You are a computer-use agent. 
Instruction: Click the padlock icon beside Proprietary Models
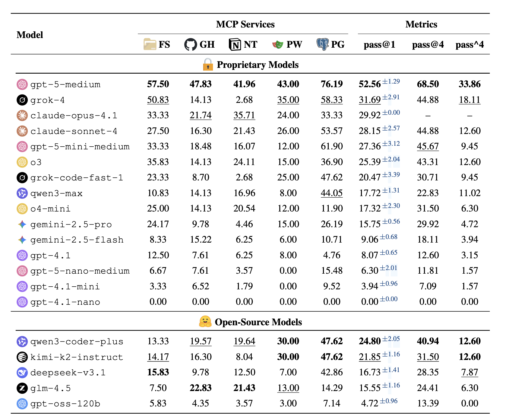(208, 65)
